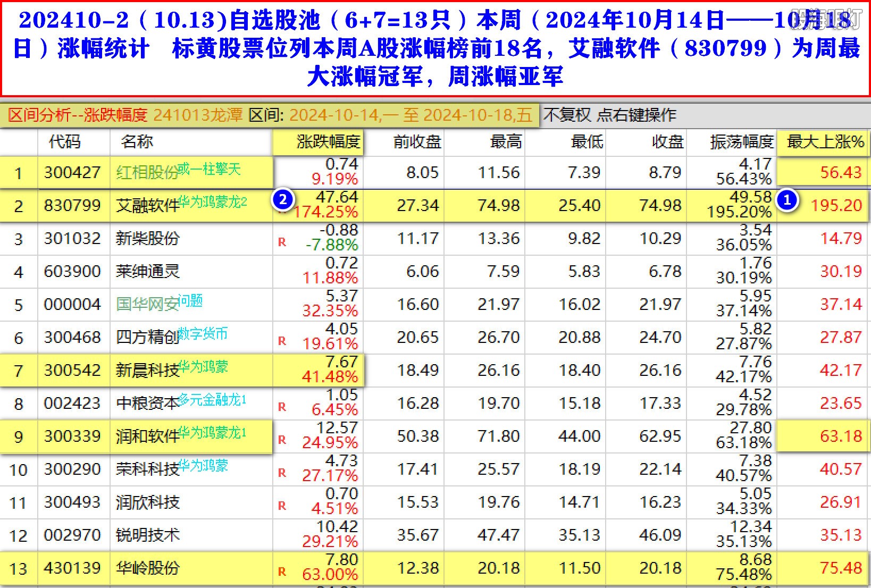Screen dimensions: 871x588
Task: Click the date range 2024-10-14 至 2024-10-18
Action: [411, 115]
